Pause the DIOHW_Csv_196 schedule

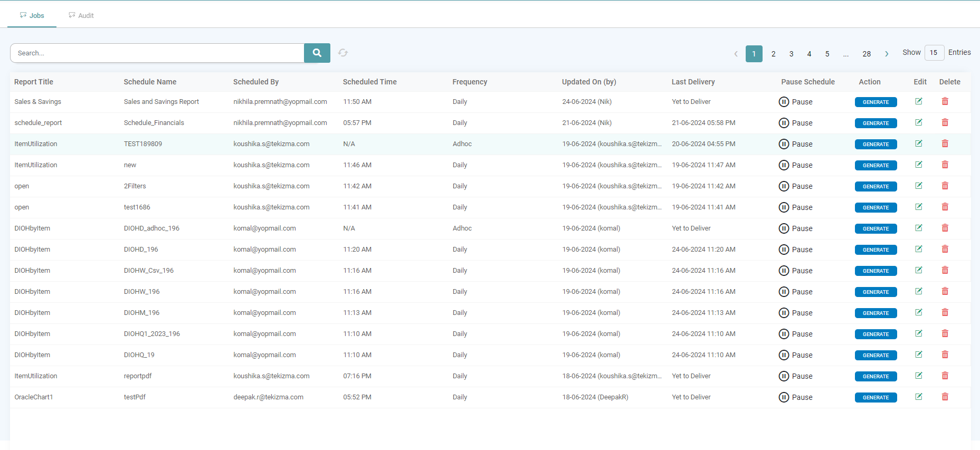(x=795, y=271)
